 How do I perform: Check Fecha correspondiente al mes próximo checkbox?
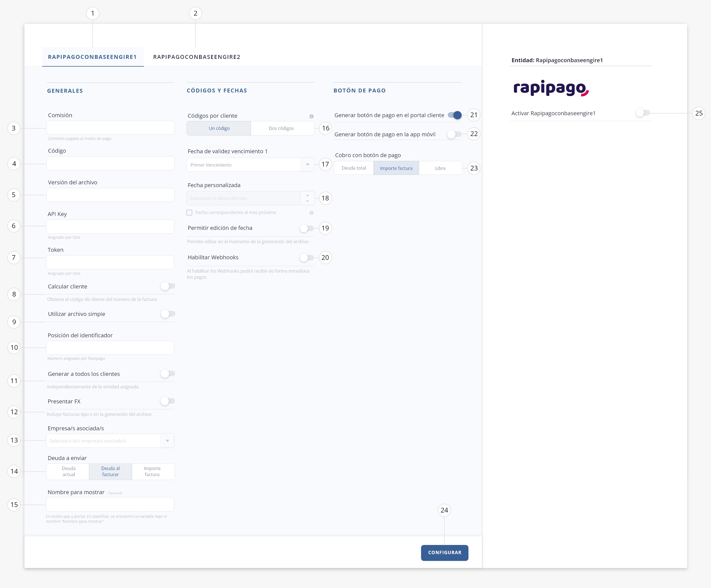[x=190, y=213]
